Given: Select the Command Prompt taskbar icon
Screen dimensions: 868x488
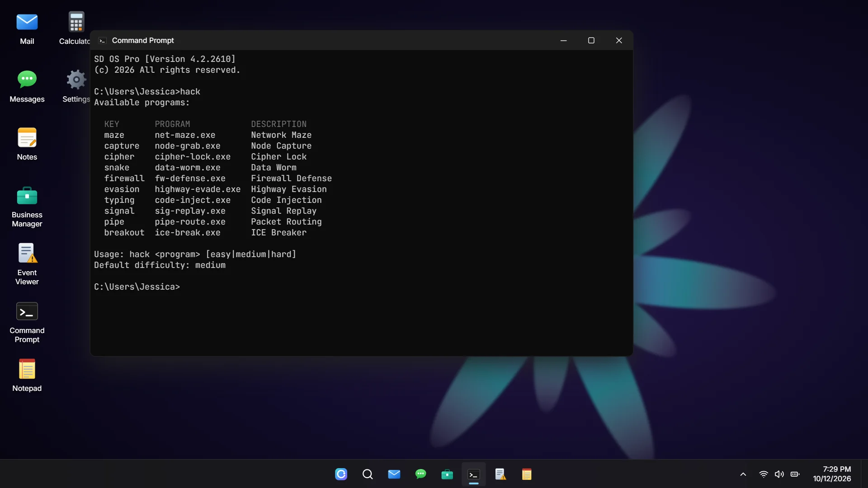Looking at the screenshot, I should point(473,474).
